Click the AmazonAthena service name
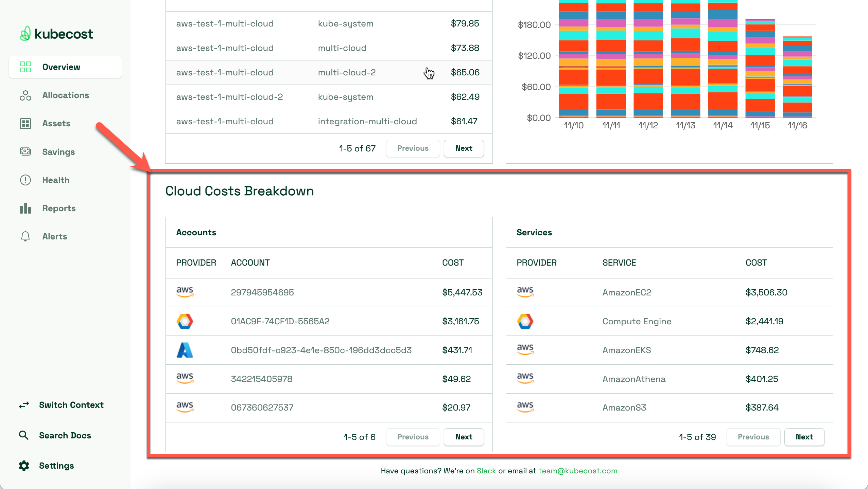 [x=634, y=379]
